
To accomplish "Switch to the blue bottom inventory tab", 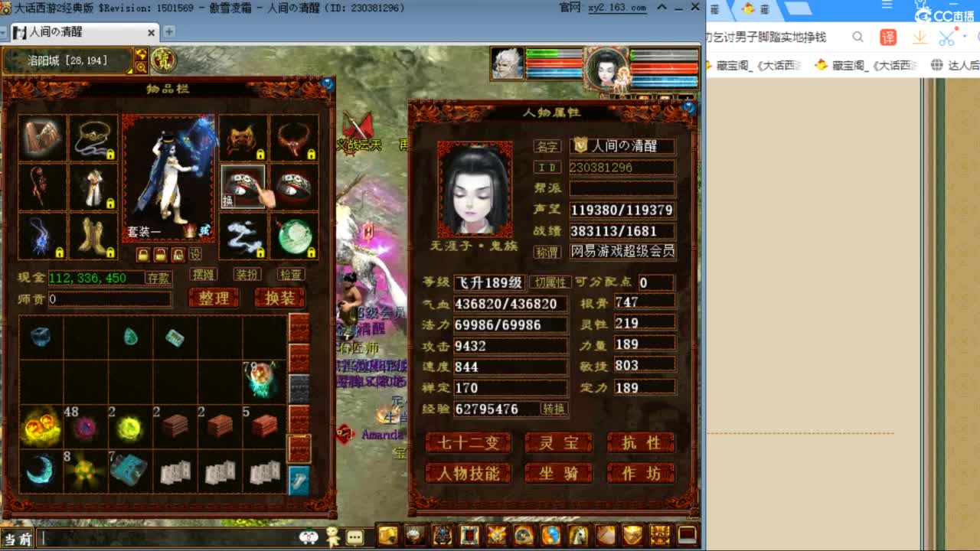I will click(x=299, y=481).
